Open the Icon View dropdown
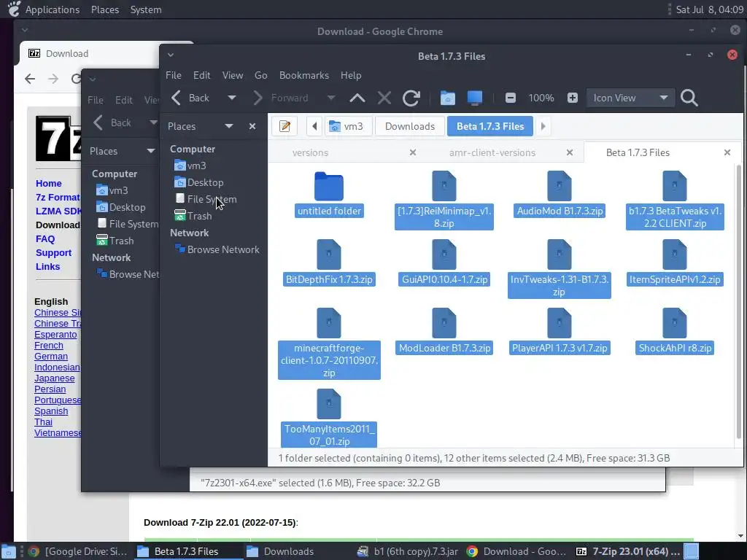747x560 pixels. [x=630, y=98]
